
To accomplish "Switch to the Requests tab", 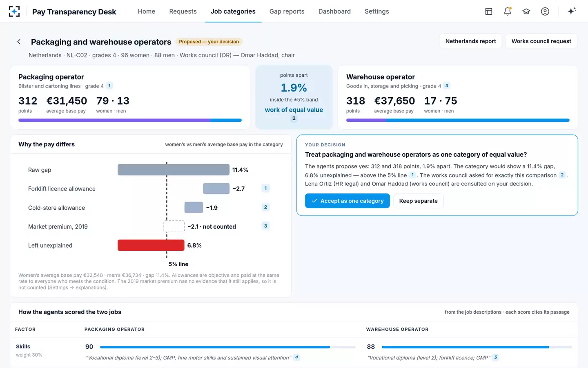I will coord(183,11).
